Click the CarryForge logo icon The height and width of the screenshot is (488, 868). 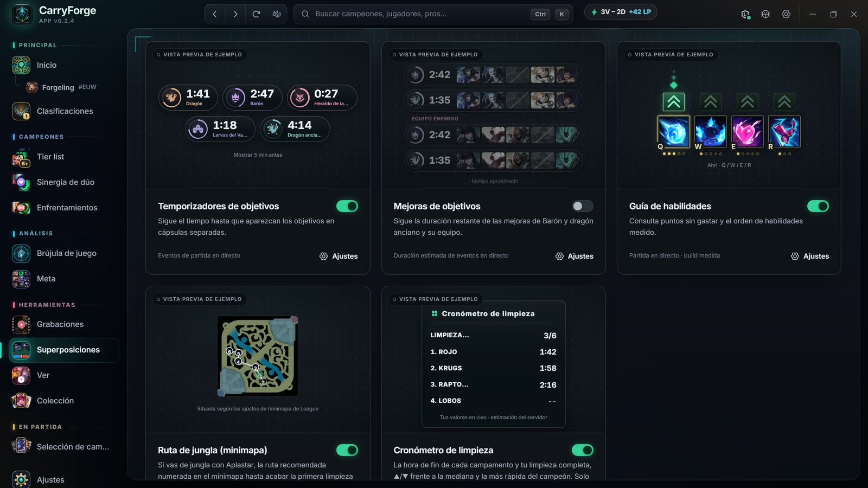click(22, 15)
